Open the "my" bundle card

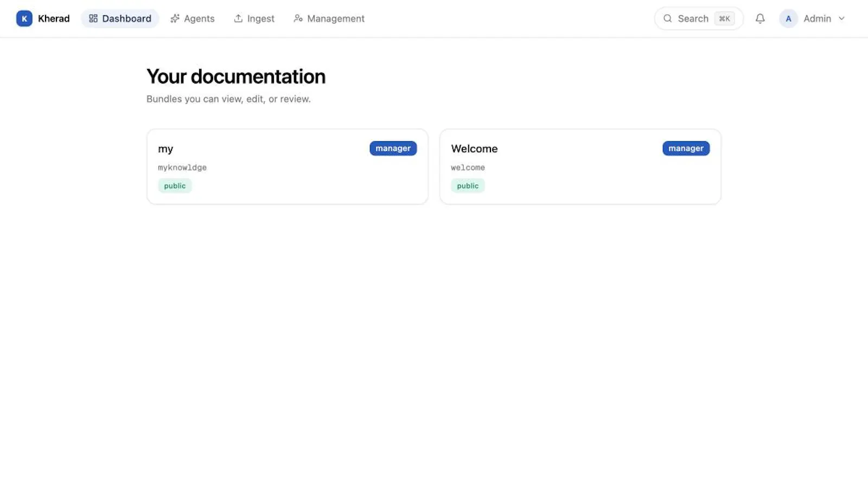(288, 167)
